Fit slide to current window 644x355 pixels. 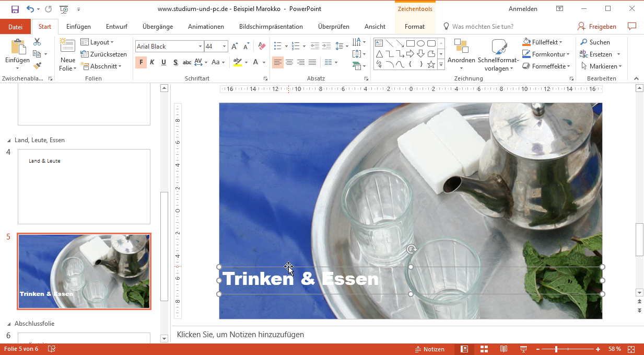click(631, 349)
